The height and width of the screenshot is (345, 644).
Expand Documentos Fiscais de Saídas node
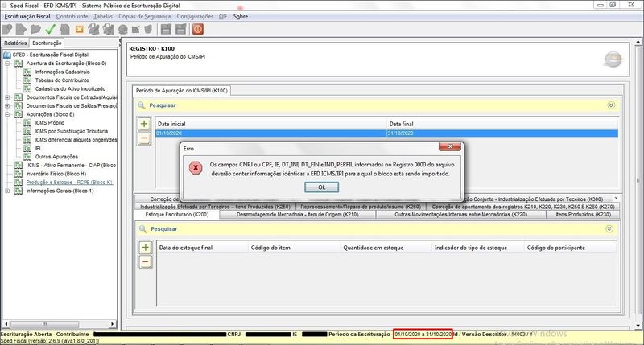[7, 106]
